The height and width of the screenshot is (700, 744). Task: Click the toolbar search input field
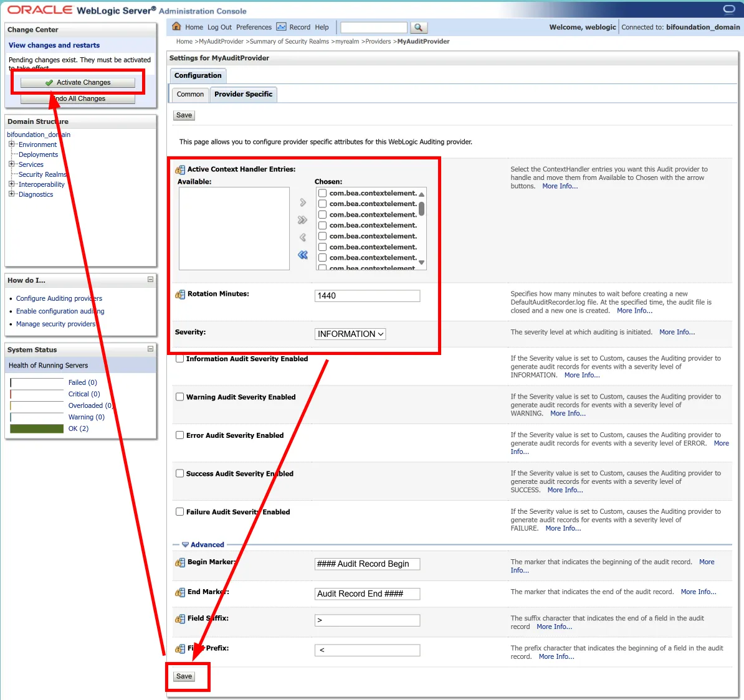click(x=374, y=27)
